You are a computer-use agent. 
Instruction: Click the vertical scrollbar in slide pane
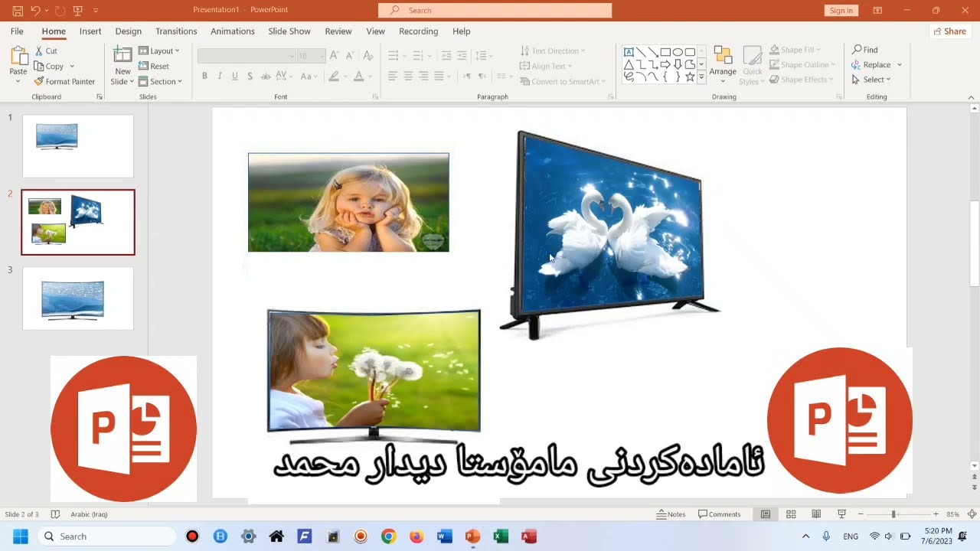[x=974, y=244]
